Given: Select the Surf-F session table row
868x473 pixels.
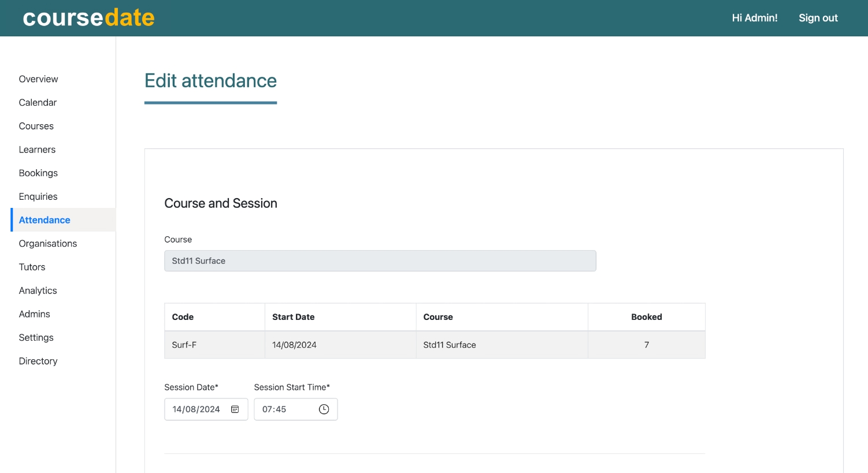Looking at the screenshot, I should pyautogui.click(x=434, y=345).
